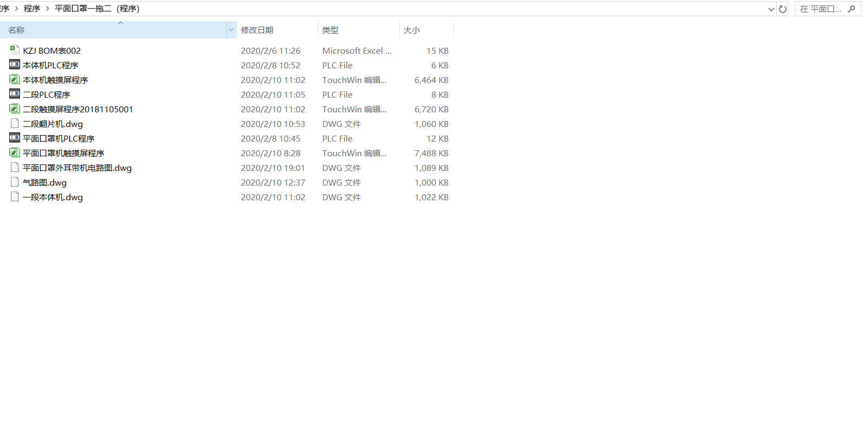
Task: Expand the breadcrumb chevron before 平面口罩一拖二
Action: pyautogui.click(x=48, y=9)
